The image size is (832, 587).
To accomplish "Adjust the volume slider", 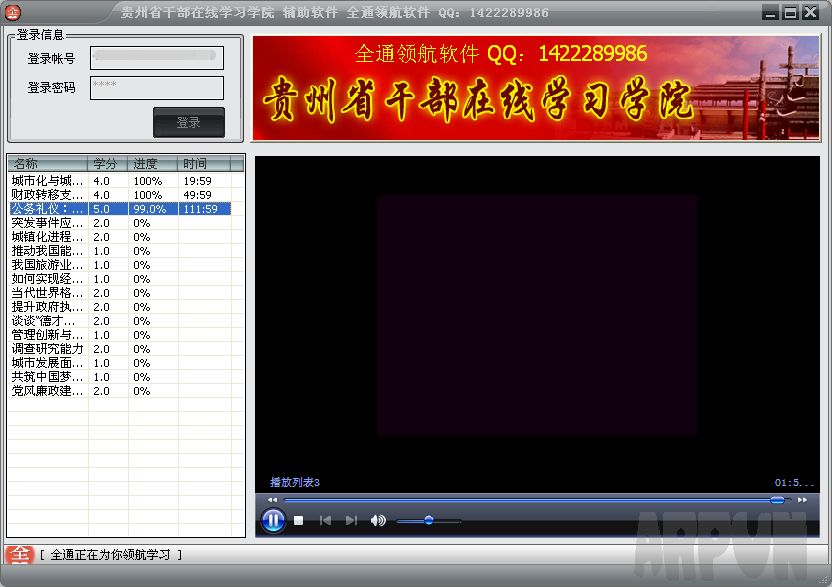I will pos(429,520).
